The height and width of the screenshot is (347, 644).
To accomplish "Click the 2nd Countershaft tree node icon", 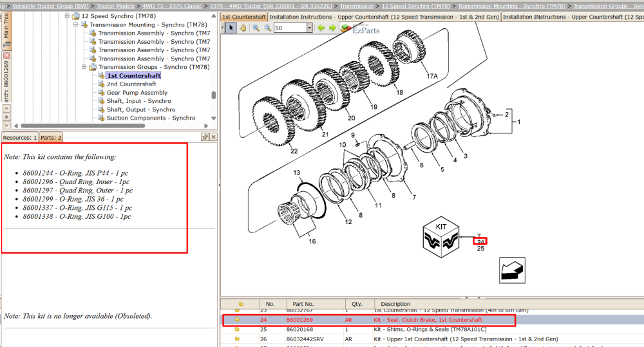I will [x=102, y=84].
